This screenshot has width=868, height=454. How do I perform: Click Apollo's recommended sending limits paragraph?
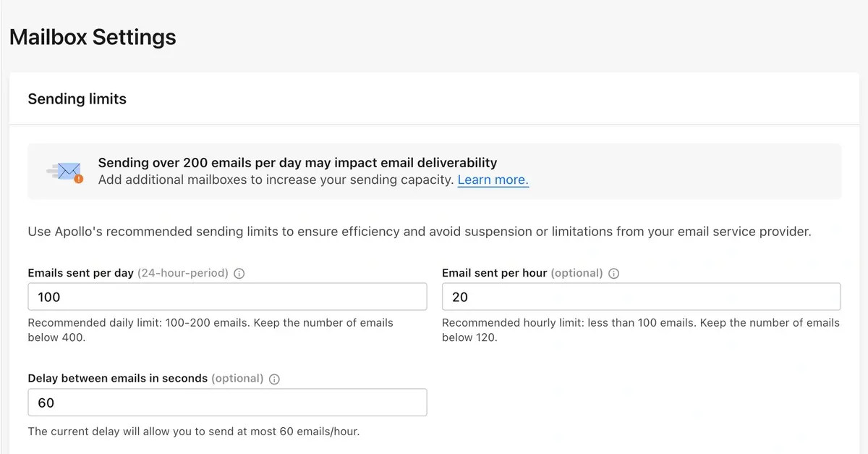click(x=420, y=232)
